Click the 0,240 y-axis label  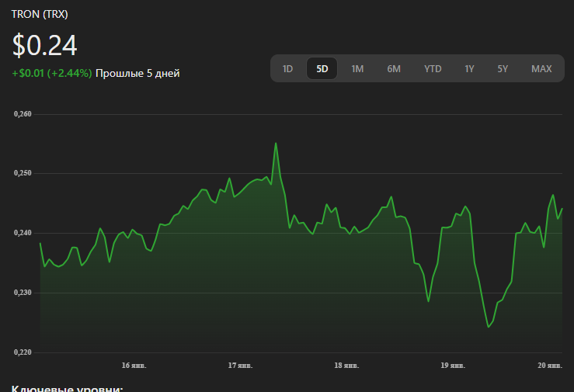[23, 233]
